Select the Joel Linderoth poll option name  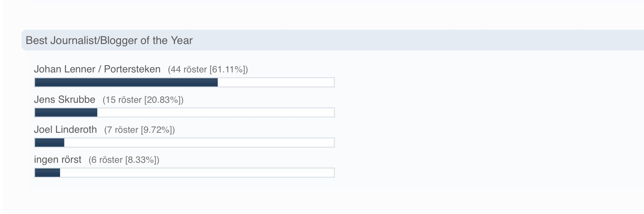pos(65,130)
